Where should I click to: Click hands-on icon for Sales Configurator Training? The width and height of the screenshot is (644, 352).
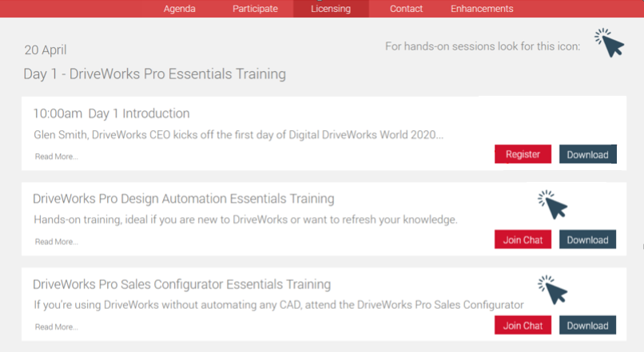(x=553, y=290)
